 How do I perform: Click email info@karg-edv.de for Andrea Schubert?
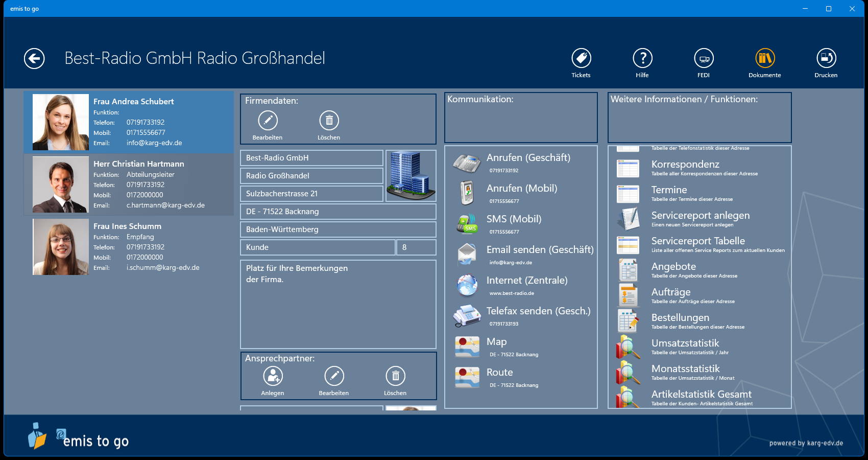(154, 143)
